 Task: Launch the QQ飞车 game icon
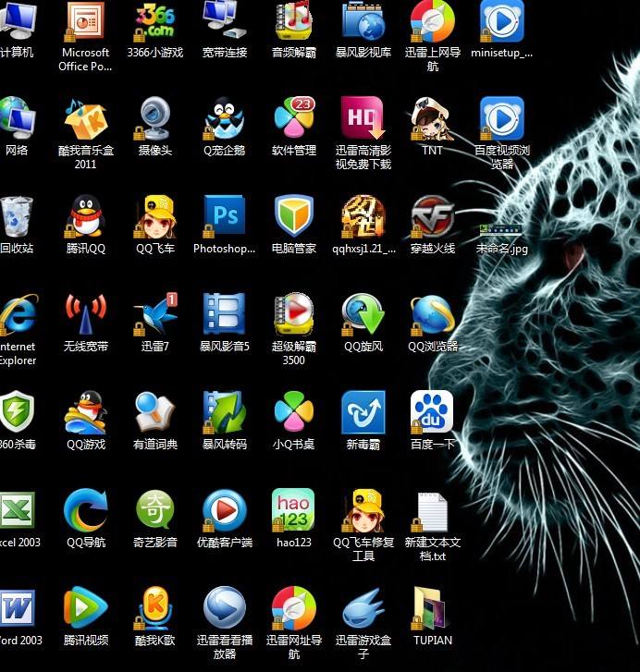pos(154,216)
